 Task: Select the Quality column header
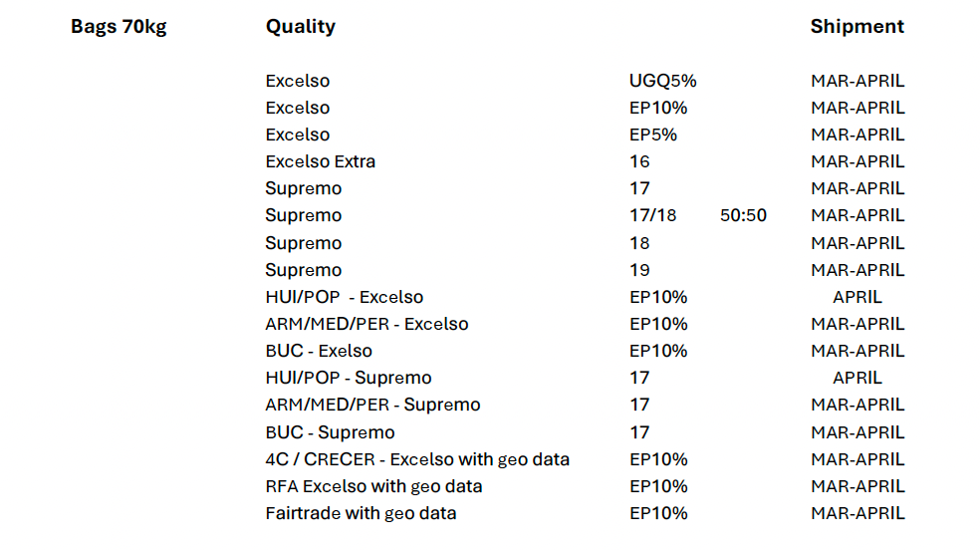[300, 27]
